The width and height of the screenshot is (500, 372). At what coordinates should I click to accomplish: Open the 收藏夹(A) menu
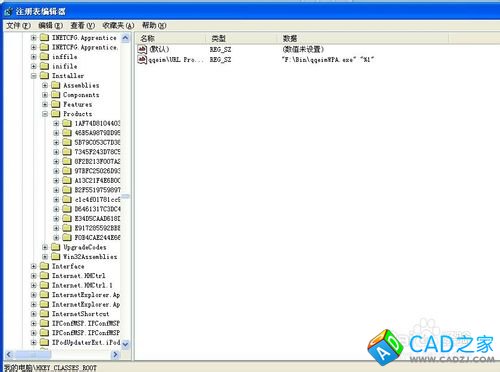point(118,25)
